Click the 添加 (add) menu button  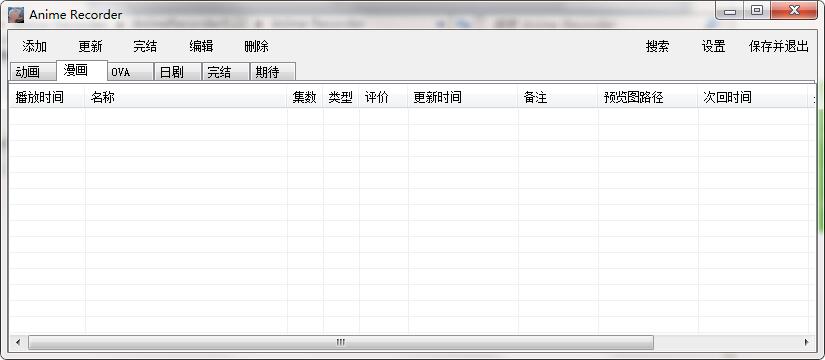tap(35, 46)
